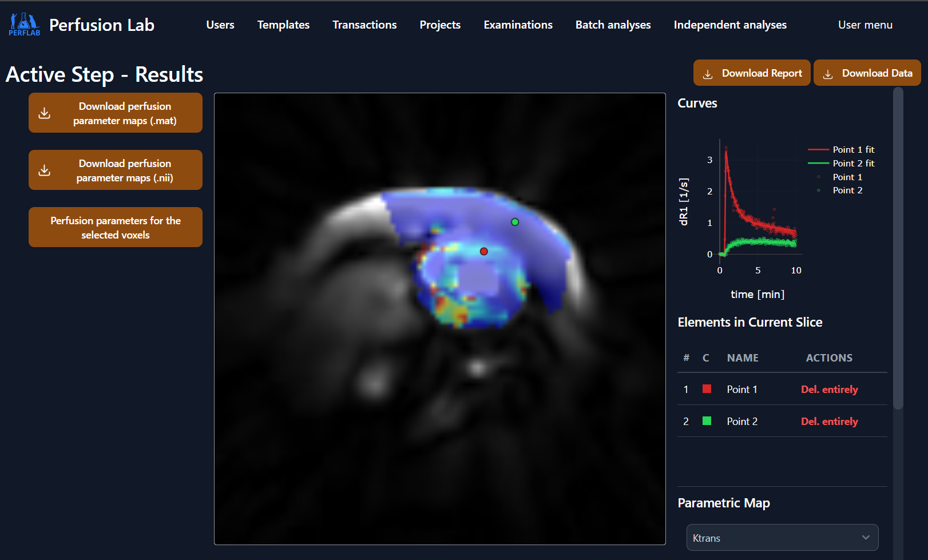The image size is (928, 560).
Task: Click red color swatch for Point 1
Action: click(x=707, y=389)
